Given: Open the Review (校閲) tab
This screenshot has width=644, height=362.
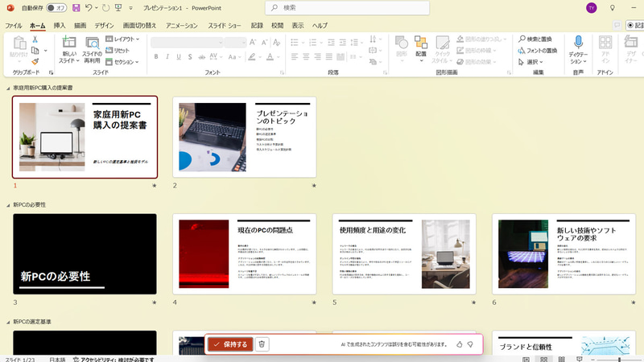Looking at the screenshot, I should point(277,26).
